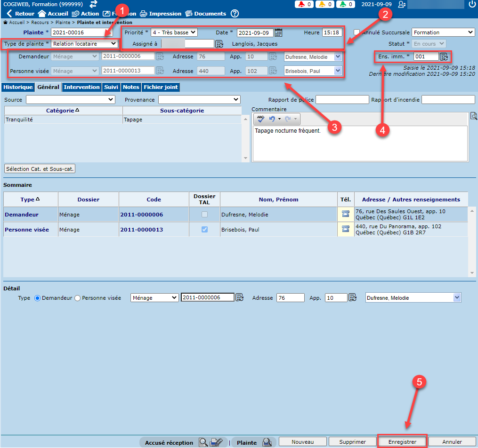Image resolution: width=478 pixels, height=448 pixels.
Task: Click the spell check icon in Commentaire toolbar
Action: (261, 119)
